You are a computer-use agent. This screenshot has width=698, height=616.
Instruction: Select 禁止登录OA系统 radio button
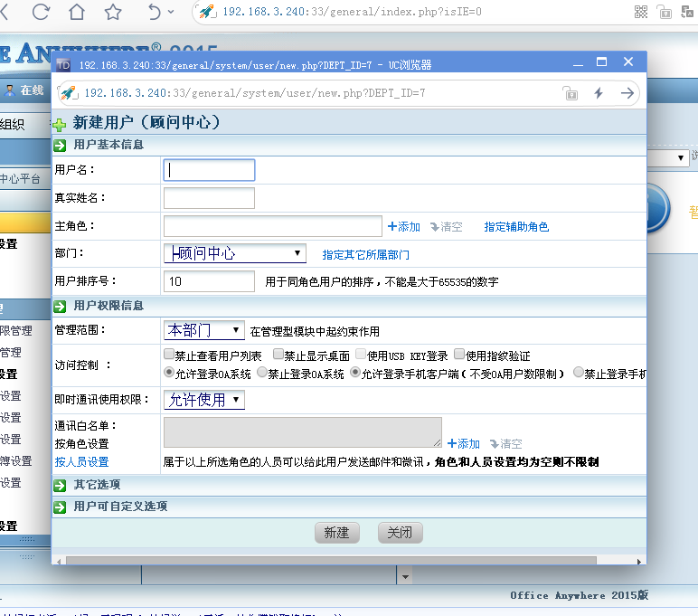[x=262, y=373]
